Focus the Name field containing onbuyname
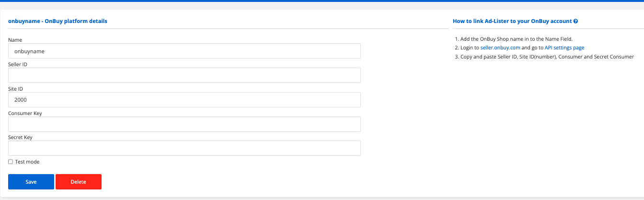Viewport: 644px width, 200px height. pos(184,51)
